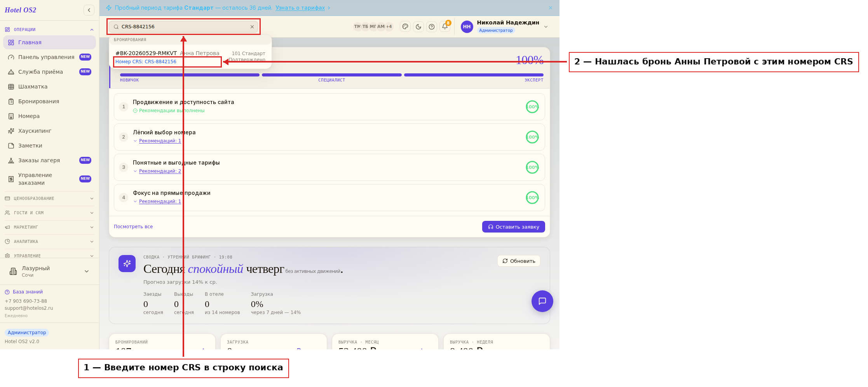Open the Лазурный hotel selector dropdown
The height and width of the screenshot is (387, 868).
[49, 271]
